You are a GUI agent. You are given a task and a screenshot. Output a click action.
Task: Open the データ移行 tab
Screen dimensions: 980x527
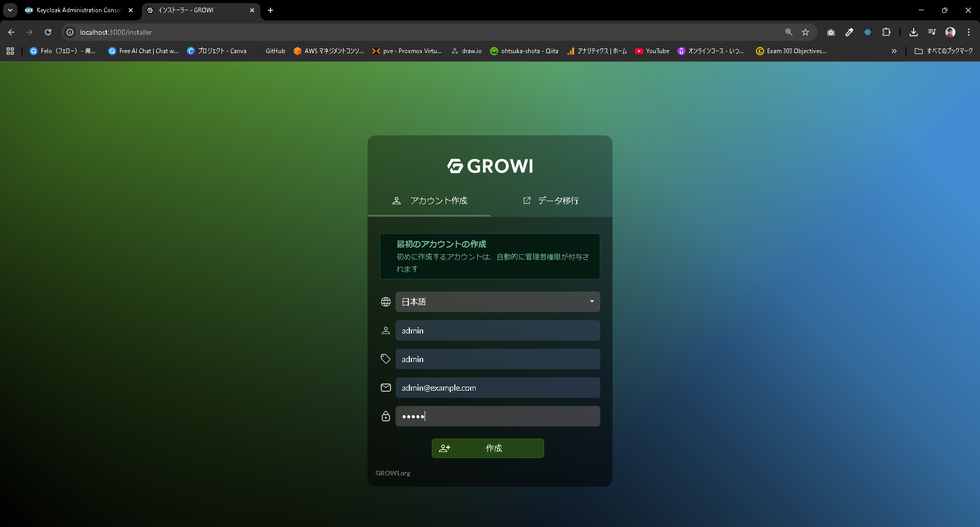click(551, 201)
